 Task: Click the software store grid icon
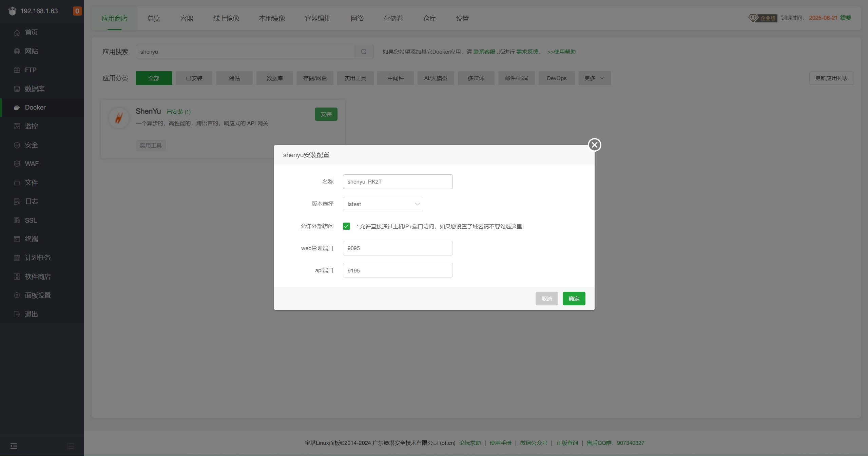[17, 277]
